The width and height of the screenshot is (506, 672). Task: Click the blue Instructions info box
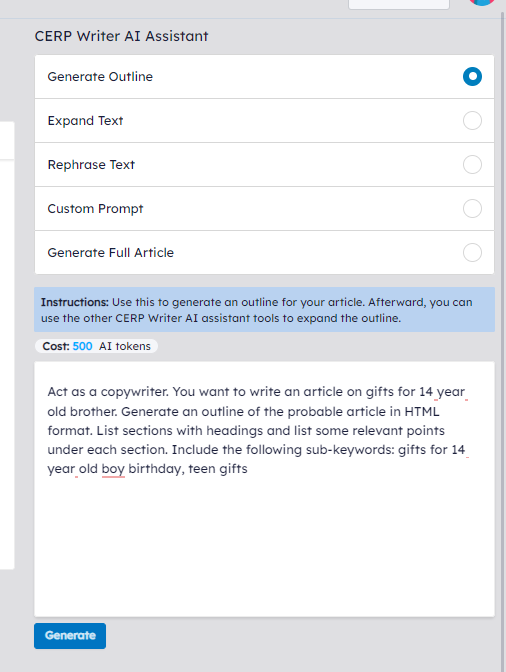[x=264, y=310]
